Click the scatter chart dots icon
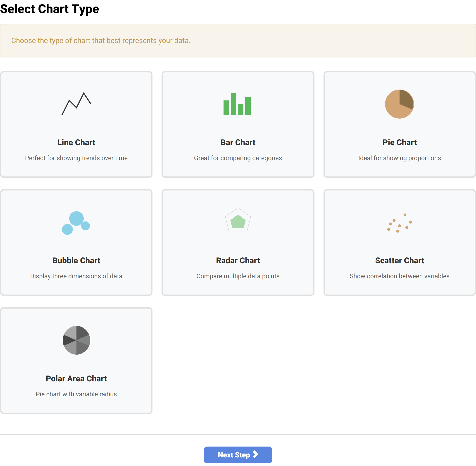476x466 pixels. (399, 223)
